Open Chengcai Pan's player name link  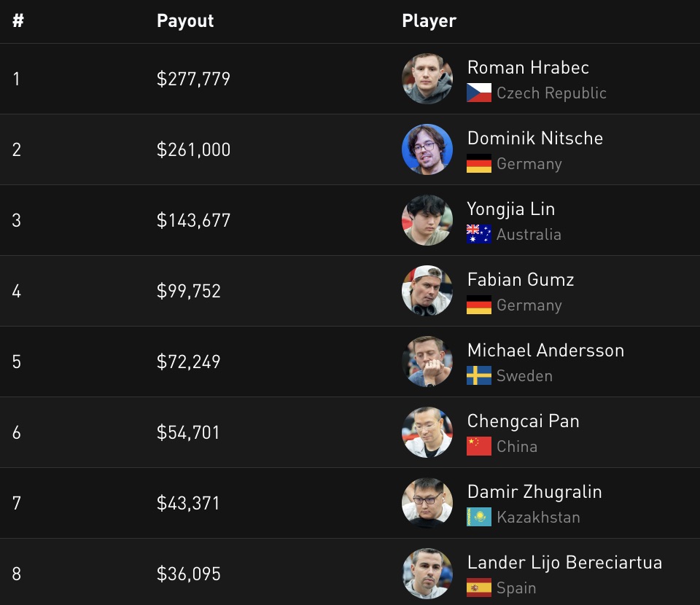pyautogui.click(x=523, y=421)
